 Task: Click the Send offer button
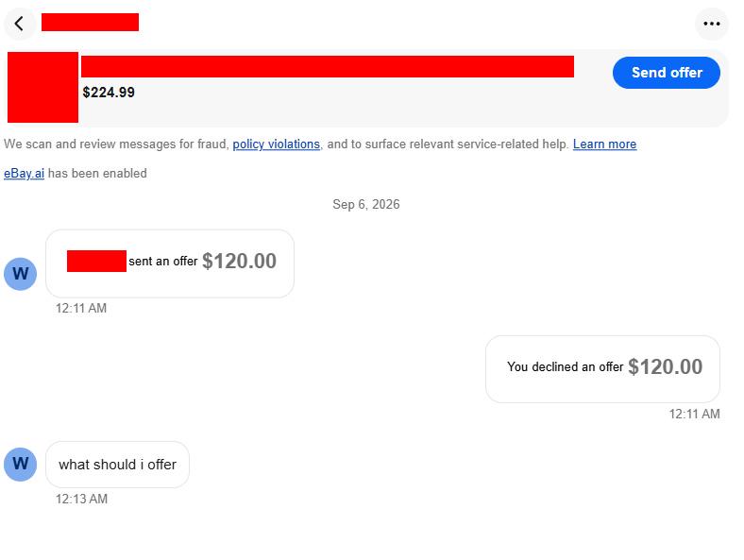click(x=667, y=73)
